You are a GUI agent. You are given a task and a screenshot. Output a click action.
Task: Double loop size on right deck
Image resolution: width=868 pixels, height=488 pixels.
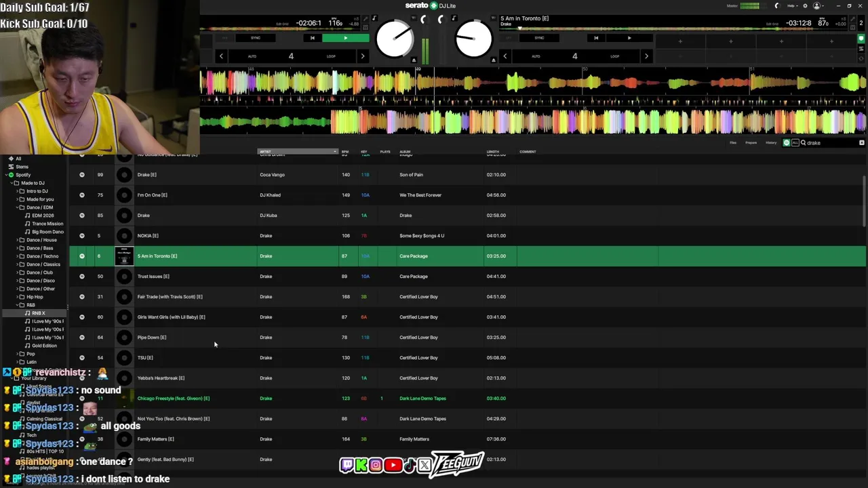tap(646, 56)
